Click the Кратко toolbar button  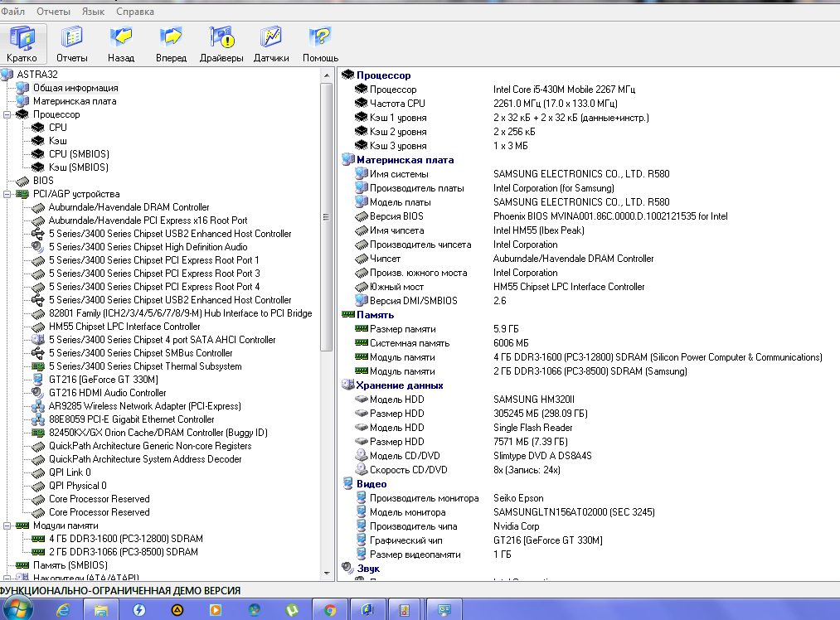(x=22, y=44)
